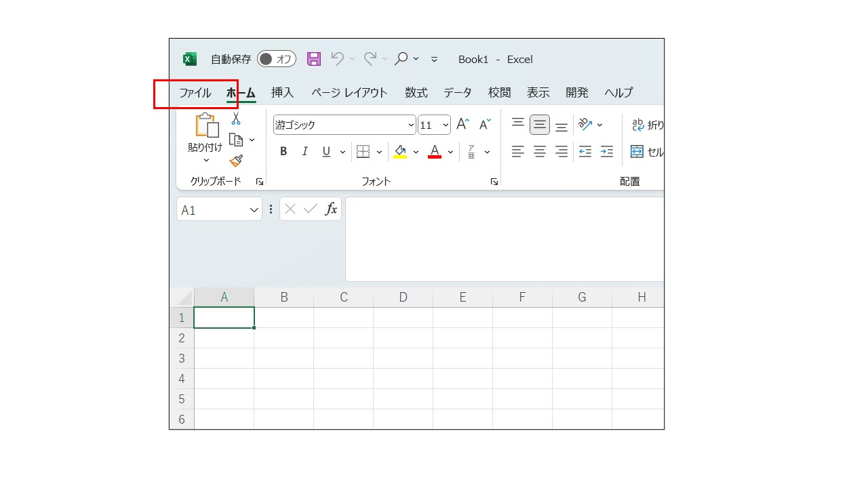Open the 開発 (Developer) tab
The width and height of the screenshot is (868, 488).
coord(577,93)
